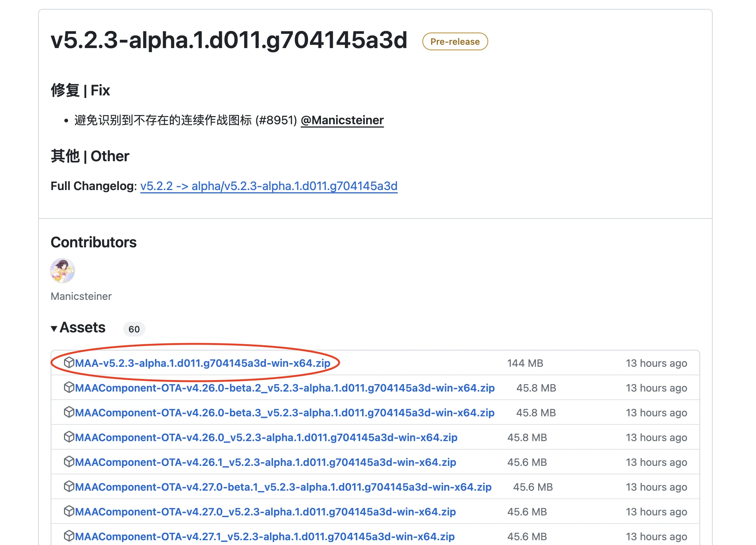Click package icon beside OTA-v4.27.0_v5.2.3 asset
756x545 pixels.
[x=69, y=511]
